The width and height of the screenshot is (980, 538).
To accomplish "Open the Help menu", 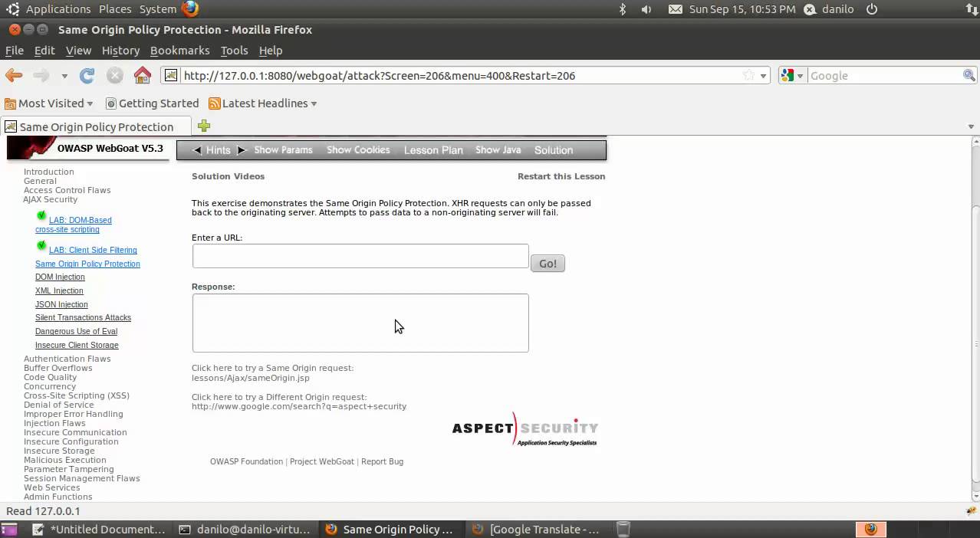I will click(271, 51).
